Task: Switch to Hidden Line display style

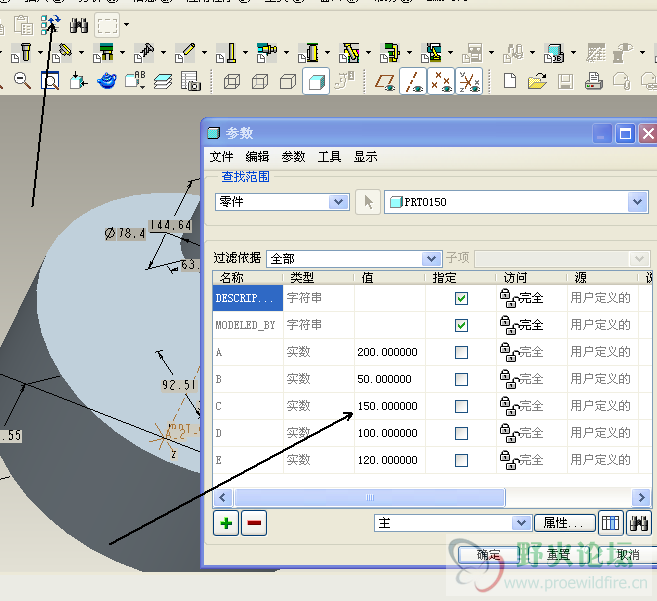Action: (260, 81)
